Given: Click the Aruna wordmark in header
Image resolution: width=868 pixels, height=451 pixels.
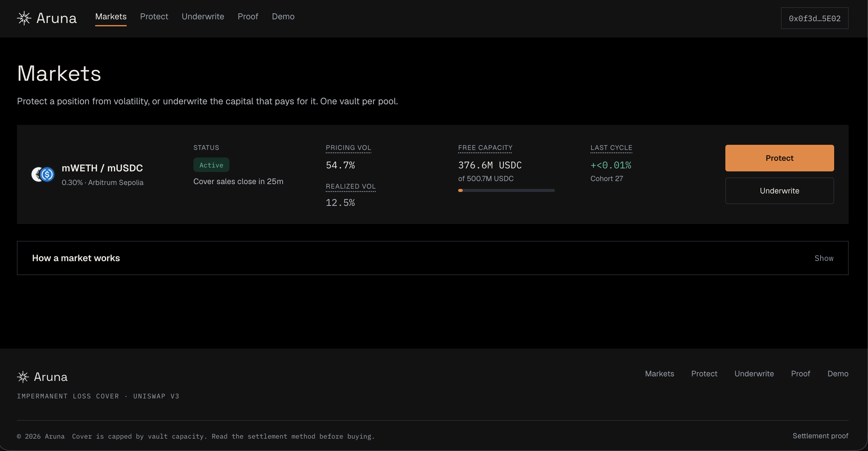Looking at the screenshot, I should click(56, 18).
